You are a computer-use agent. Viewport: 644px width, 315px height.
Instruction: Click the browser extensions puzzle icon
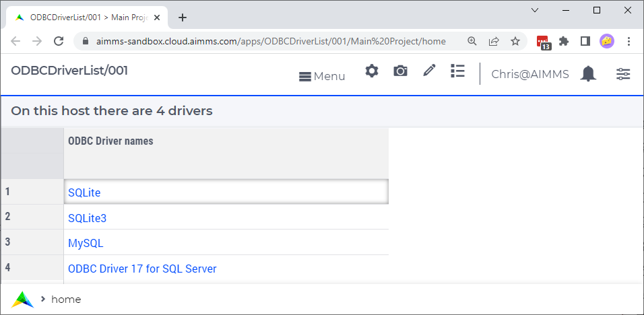[564, 41]
